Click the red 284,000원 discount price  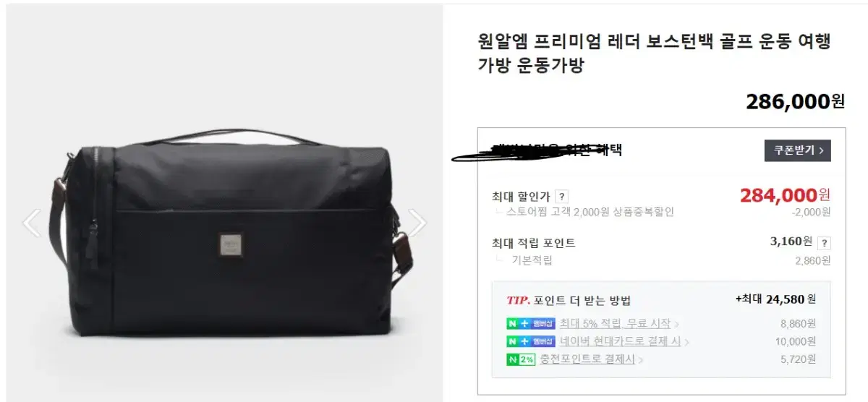[785, 195]
